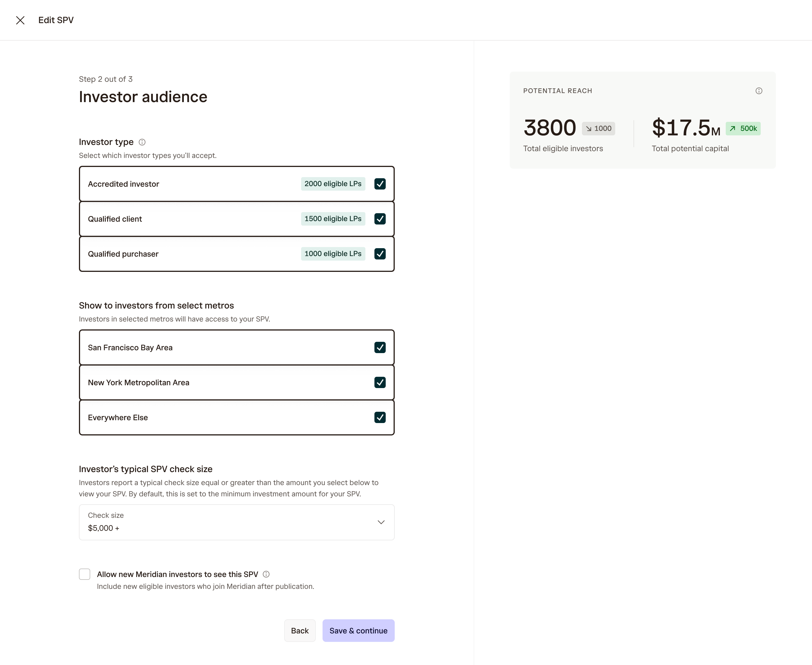Click the Investor type info icon
The image size is (812, 665).
pos(142,142)
